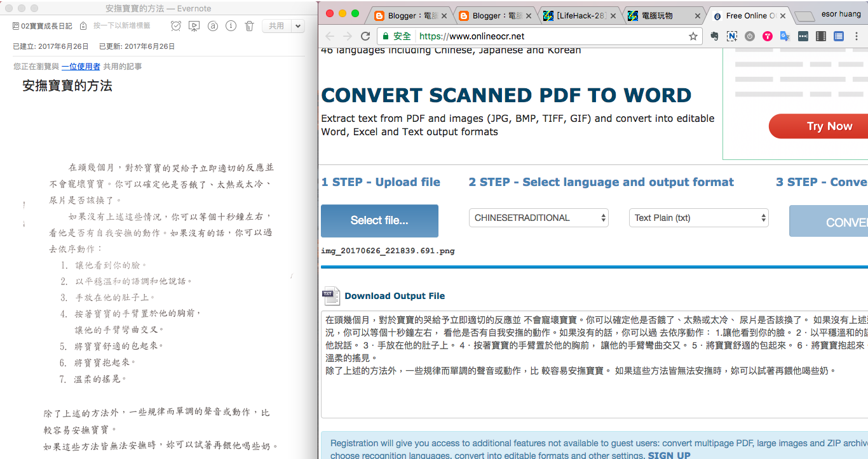868x459 pixels.
Task: Open the Chrome three-dot menu
Action: 858,36
